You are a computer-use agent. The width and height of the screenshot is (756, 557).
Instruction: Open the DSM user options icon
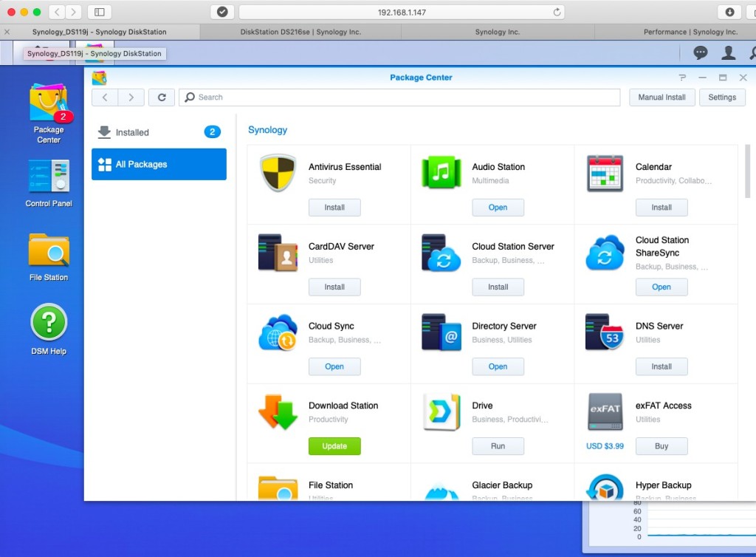pyautogui.click(x=728, y=52)
